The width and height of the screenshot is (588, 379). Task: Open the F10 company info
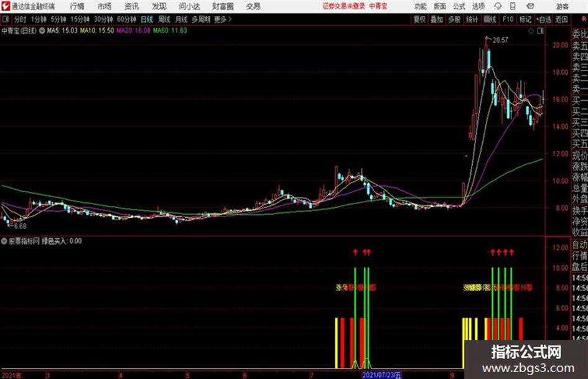coord(508,19)
